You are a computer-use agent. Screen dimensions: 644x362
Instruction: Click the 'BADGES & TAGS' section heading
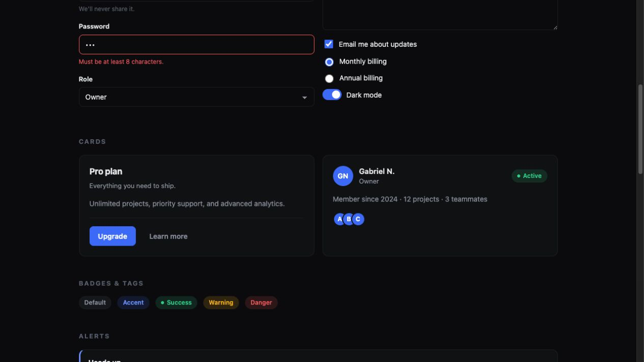click(111, 283)
